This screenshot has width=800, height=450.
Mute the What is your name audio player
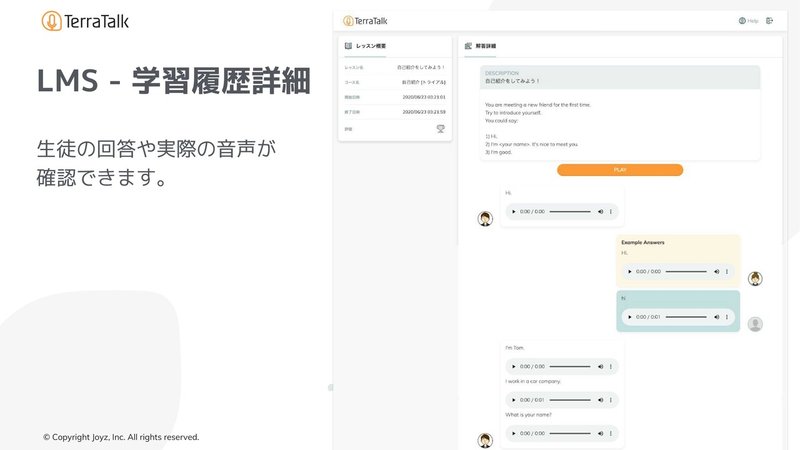601,434
